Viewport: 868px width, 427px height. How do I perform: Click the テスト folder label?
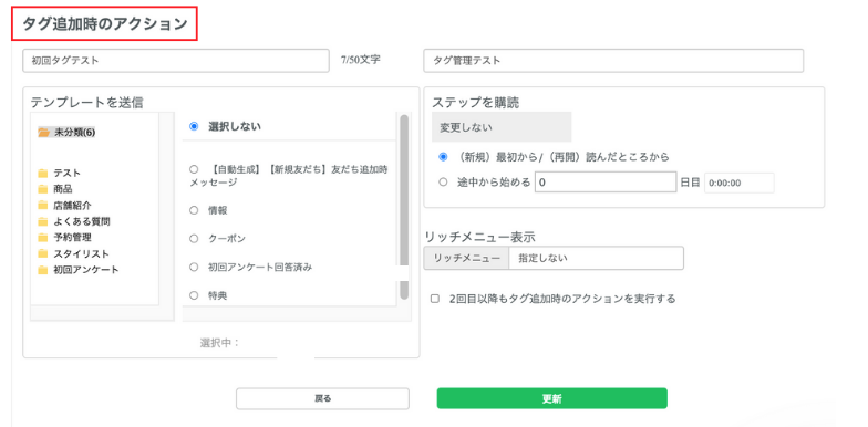(67, 173)
